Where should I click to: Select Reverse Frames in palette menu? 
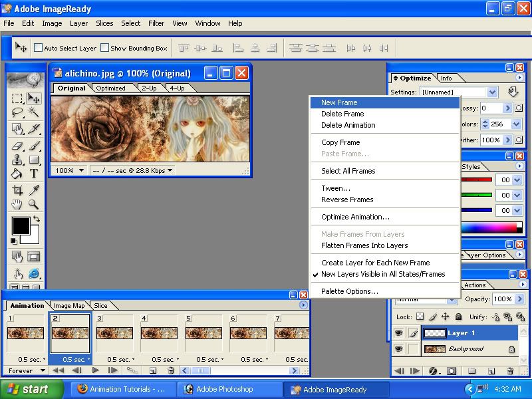point(385,199)
